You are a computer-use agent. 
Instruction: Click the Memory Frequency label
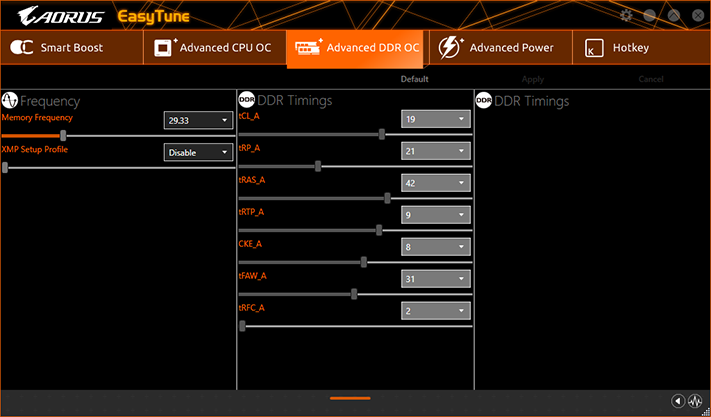[x=37, y=117]
